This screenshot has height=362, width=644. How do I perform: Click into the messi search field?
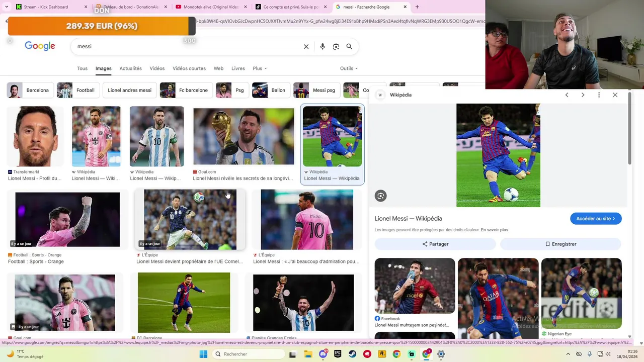tap(186, 46)
